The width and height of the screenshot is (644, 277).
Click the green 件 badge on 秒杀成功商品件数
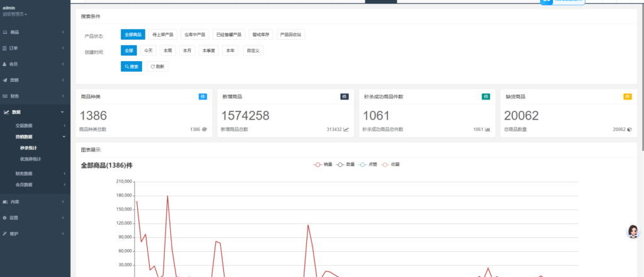point(486,96)
